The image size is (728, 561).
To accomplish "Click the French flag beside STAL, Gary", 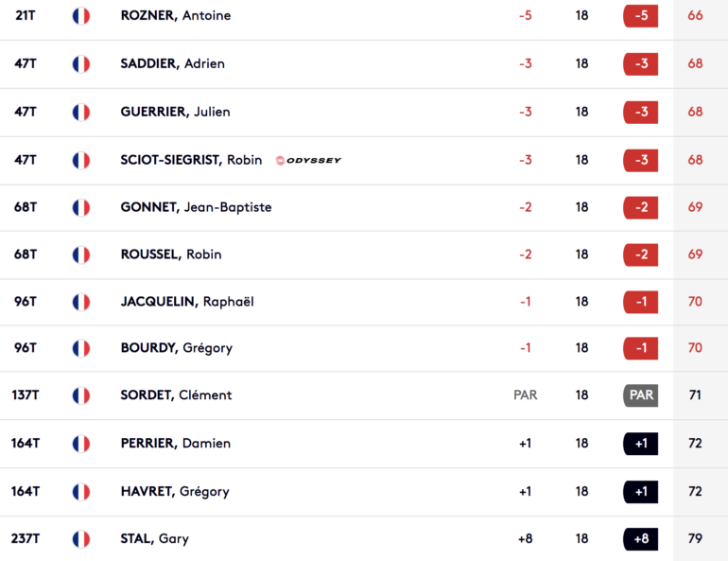I will click(81, 539).
